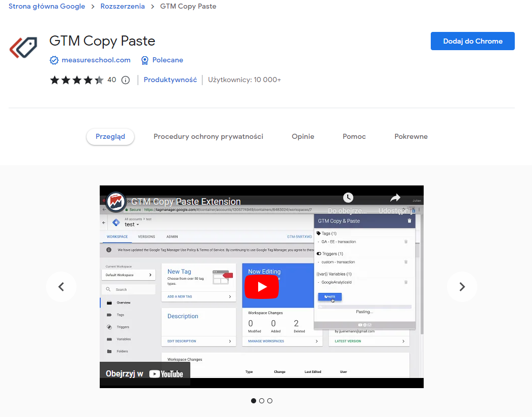The height and width of the screenshot is (417, 532).
Task: Click the Dodaj do Chrome button
Action: point(473,41)
